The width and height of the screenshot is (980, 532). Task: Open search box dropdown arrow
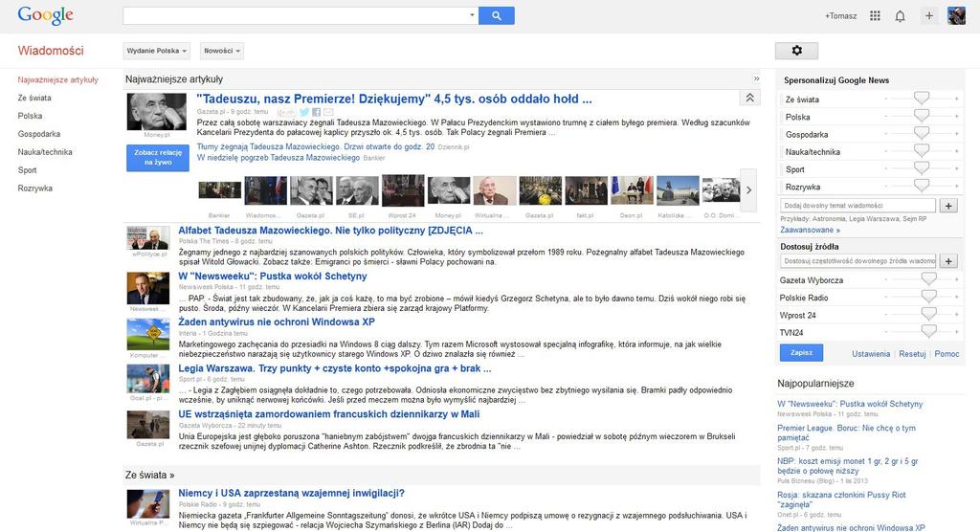coord(472,15)
